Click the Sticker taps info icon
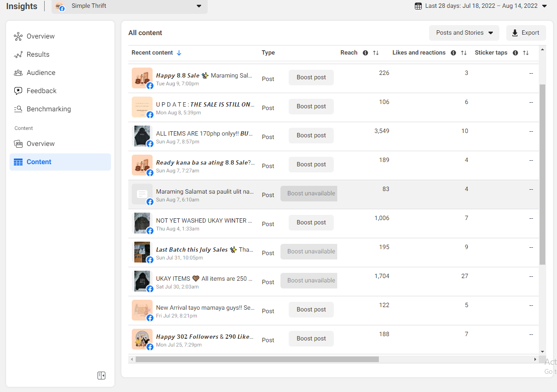 click(x=515, y=53)
